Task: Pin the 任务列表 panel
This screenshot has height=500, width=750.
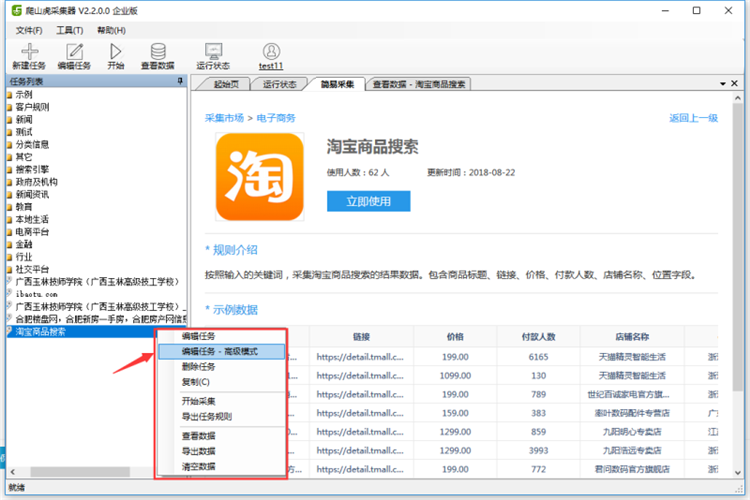Action: click(180, 81)
